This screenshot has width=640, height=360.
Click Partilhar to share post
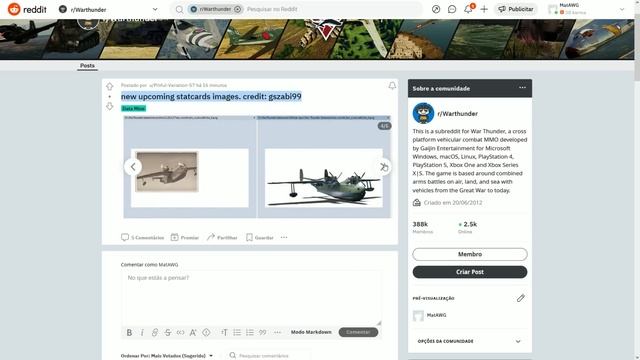point(222,237)
